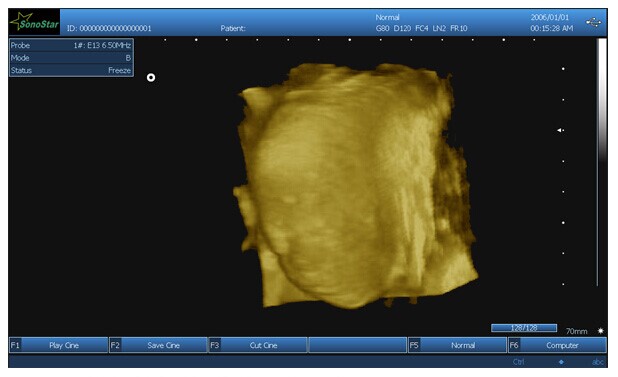618x377 pixels.
Task: Click the SonoStar logo
Action: click(x=34, y=22)
